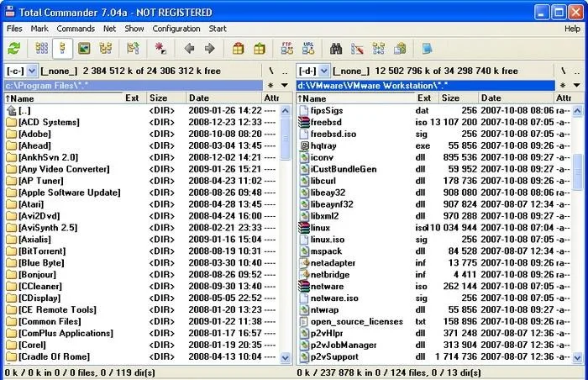Click the Multi-rename tool icon
This screenshot has width=588, height=380.
coord(357,49)
